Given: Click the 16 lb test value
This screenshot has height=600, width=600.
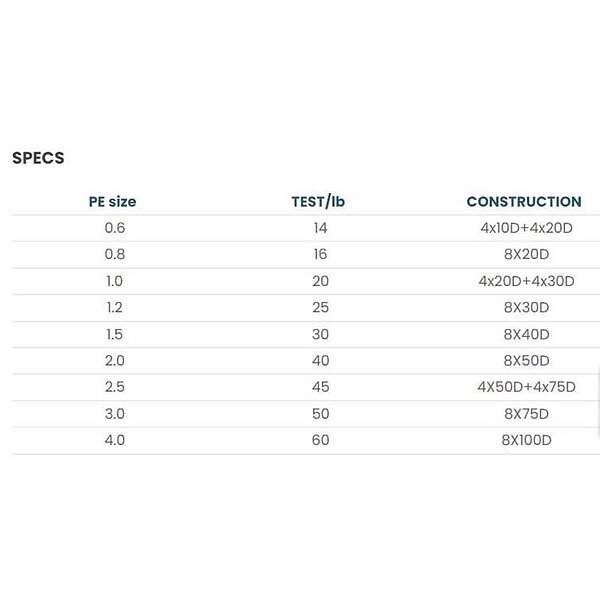Looking at the screenshot, I should point(320,255).
